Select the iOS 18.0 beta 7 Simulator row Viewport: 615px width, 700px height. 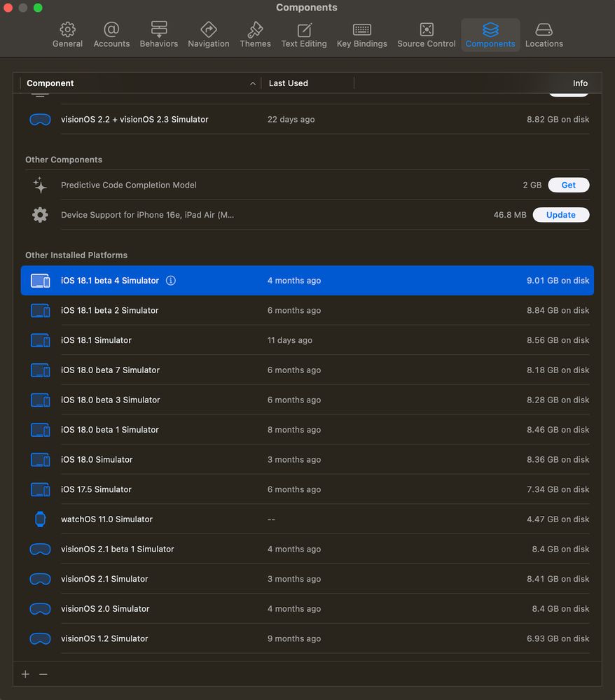pyautogui.click(x=307, y=370)
